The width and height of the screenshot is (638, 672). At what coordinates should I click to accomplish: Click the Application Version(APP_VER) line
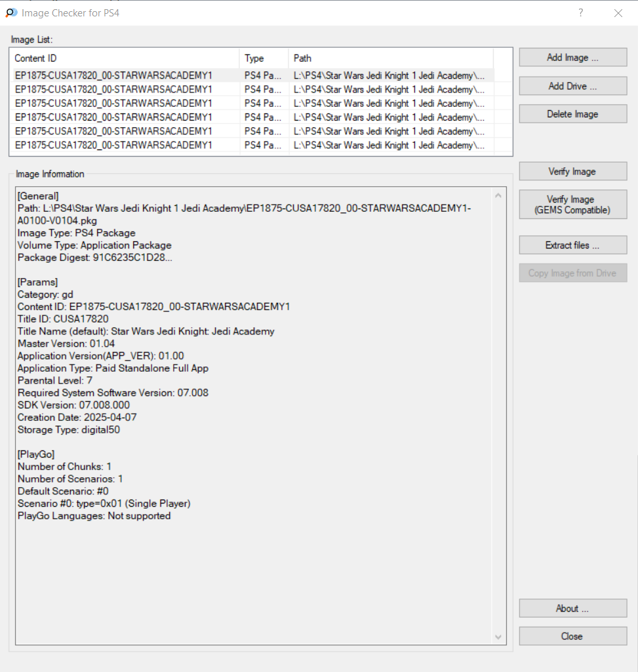[101, 356]
